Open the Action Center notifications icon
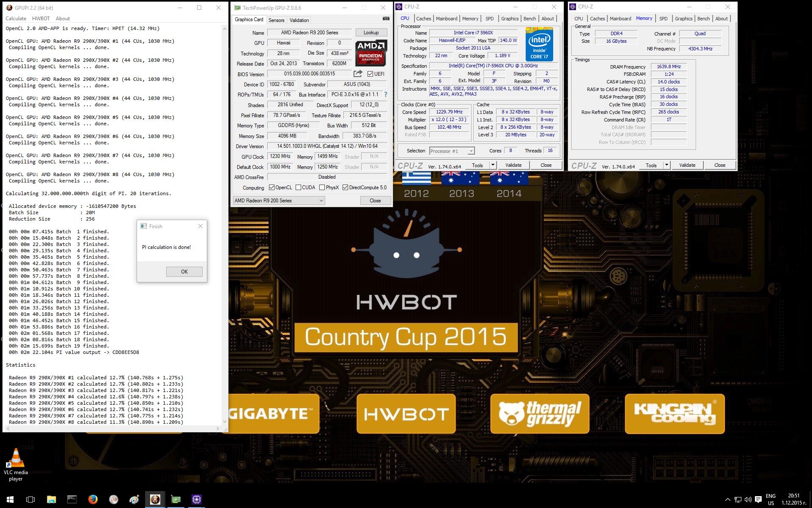 [x=758, y=500]
